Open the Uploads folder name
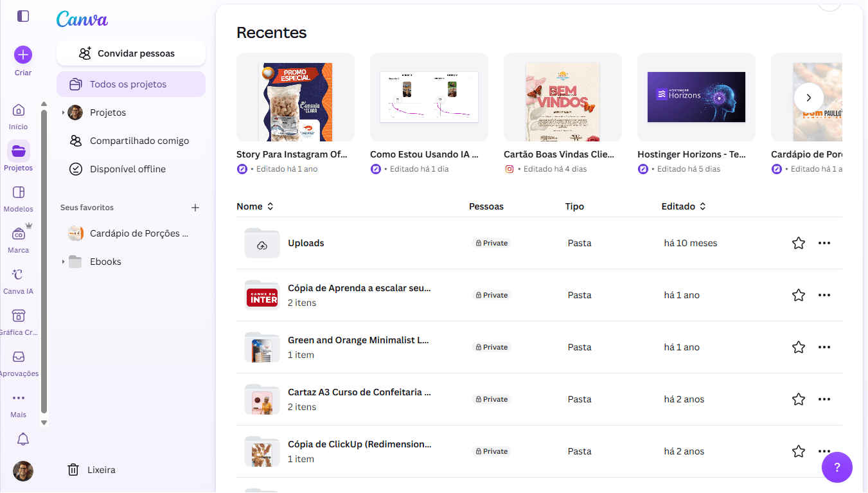This screenshot has width=868, height=493. coord(306,243)
